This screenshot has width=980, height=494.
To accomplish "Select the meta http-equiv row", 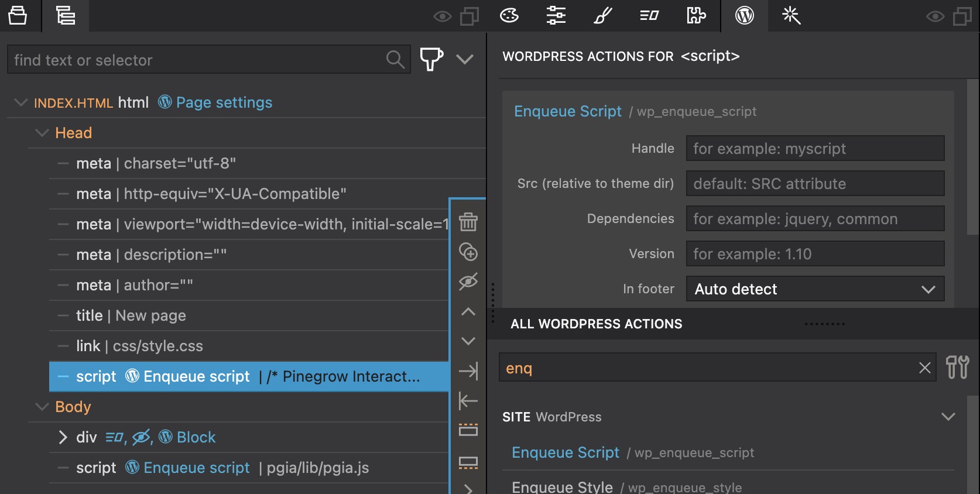I will click(268, 194).
